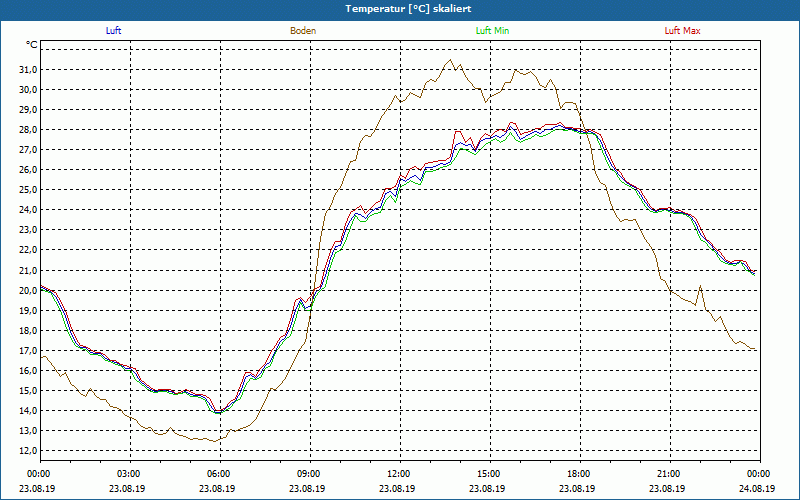The width and height of the screenshot is (800, 500).
Task: Click the 09:00 time axis label
Action: pos(307,474)
